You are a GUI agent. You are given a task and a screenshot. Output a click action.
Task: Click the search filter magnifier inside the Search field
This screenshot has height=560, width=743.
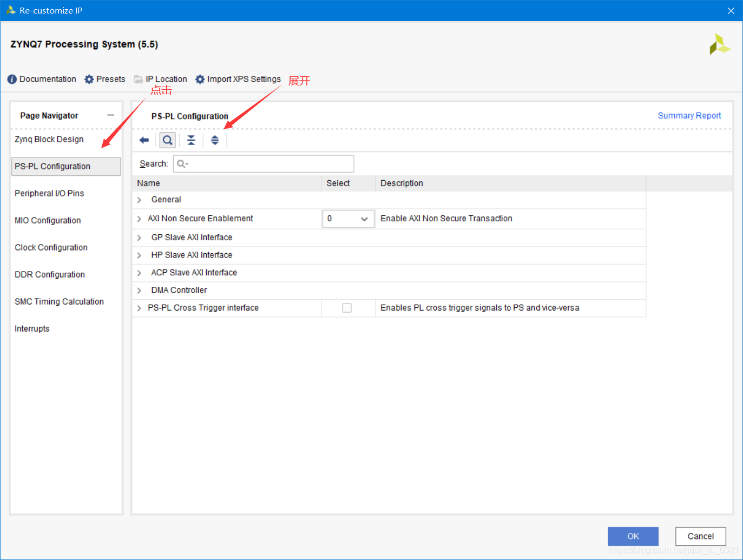tap(182, 164)
